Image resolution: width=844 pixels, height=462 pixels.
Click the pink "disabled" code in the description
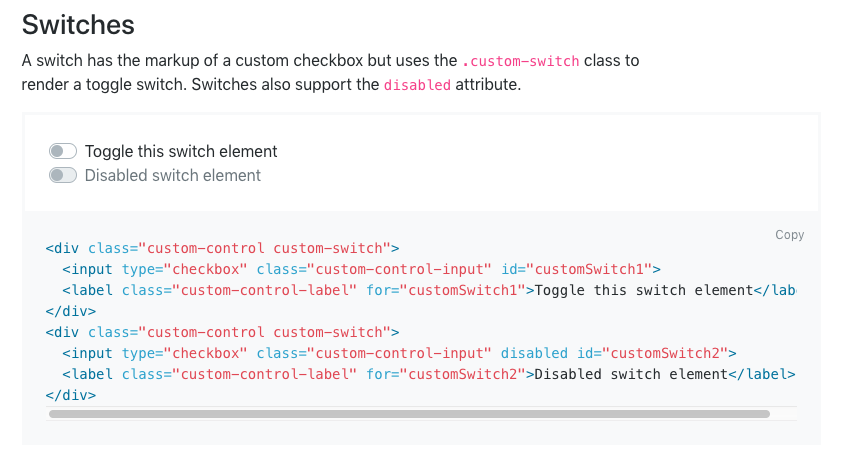point(417,85)
